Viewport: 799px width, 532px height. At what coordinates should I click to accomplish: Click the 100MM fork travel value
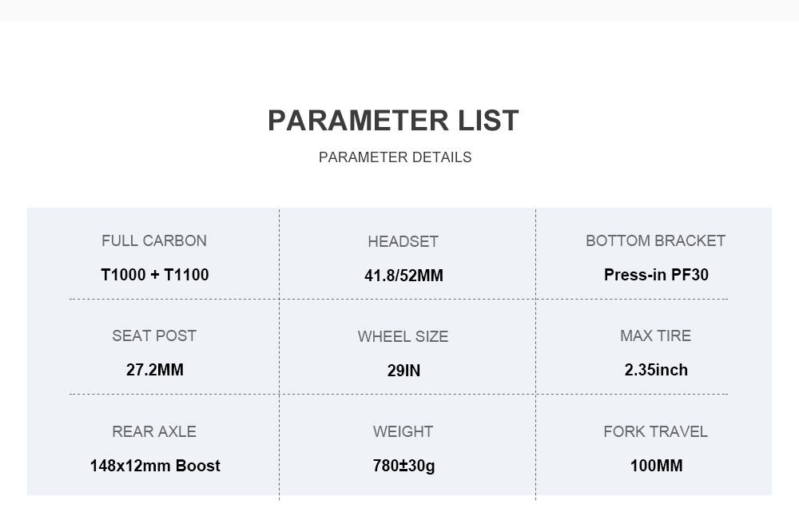656,466
